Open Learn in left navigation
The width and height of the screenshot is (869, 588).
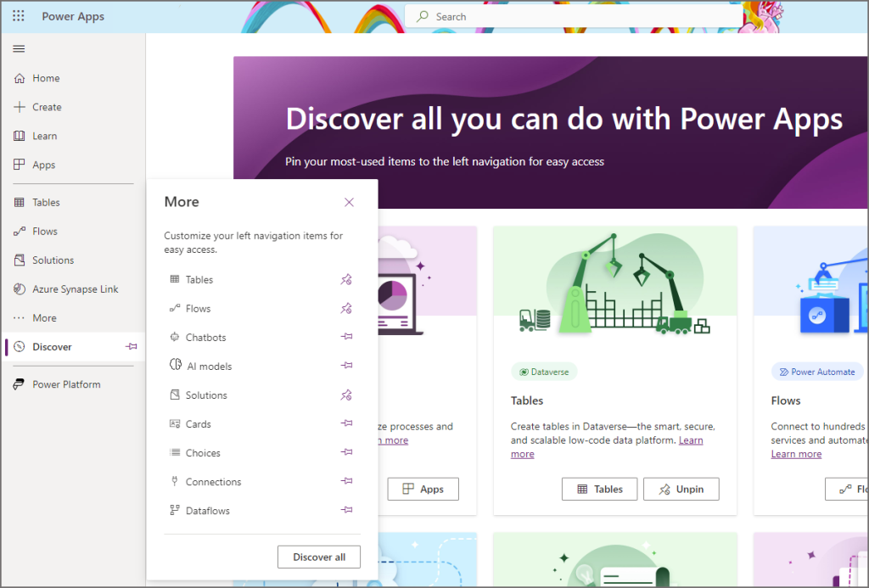click(73, 136)
